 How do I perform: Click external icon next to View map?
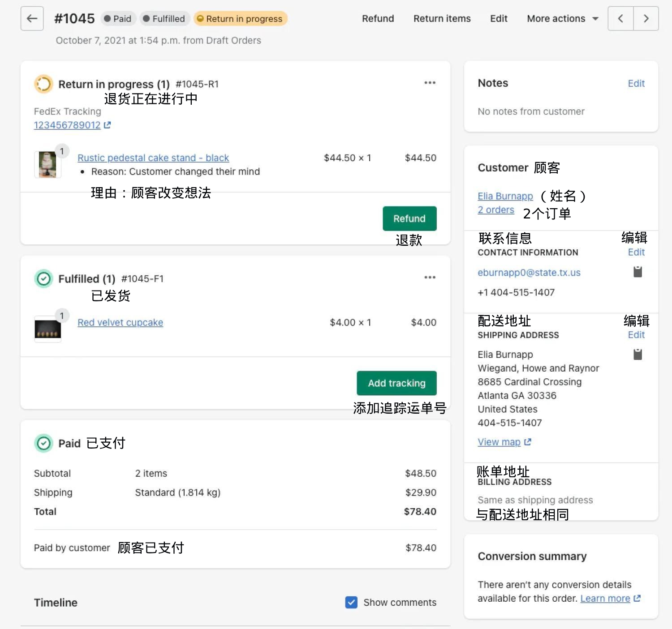tap(527, 442)
